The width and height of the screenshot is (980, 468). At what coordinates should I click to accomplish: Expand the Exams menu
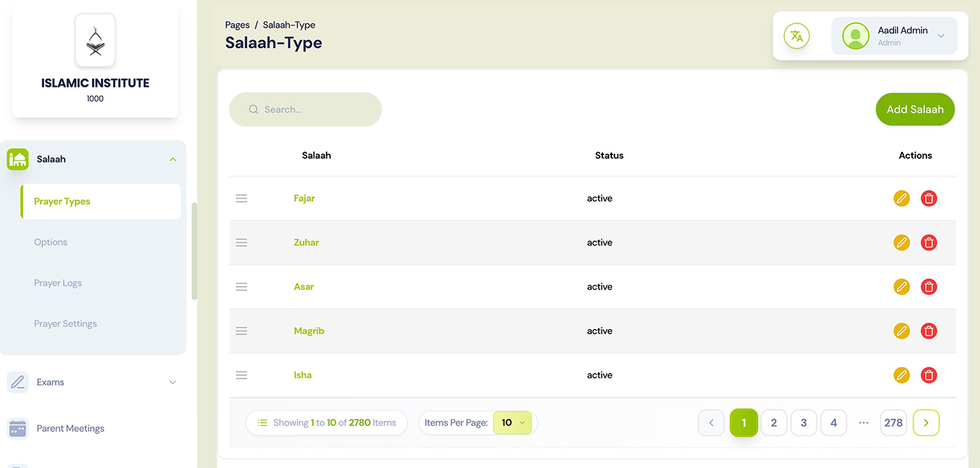pyautogui.click(x=173, y=382)
